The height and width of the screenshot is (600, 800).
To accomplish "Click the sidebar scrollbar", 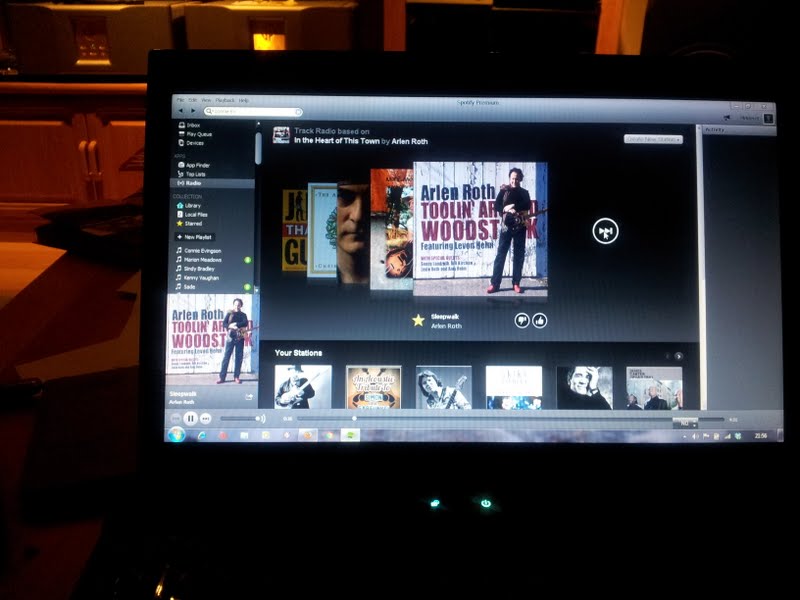I will pos(258,148).
